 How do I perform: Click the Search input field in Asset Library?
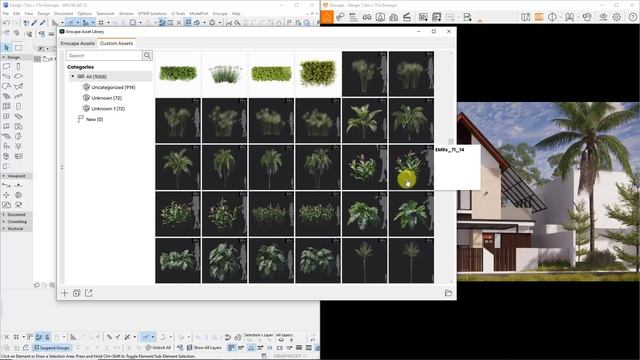pos(104,56)
